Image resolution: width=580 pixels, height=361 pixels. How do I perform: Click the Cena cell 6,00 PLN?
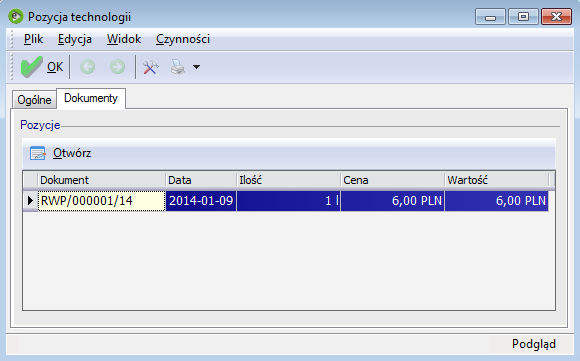(392, 201)
